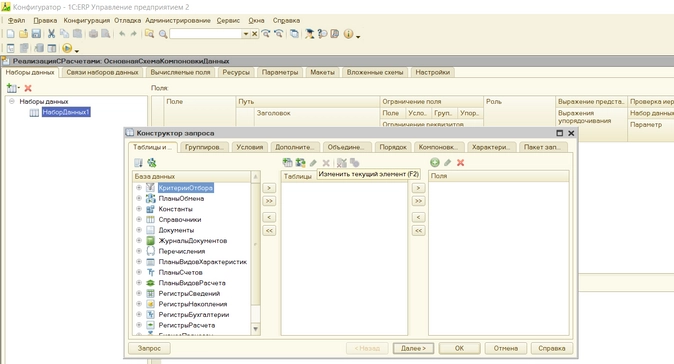
Task: Click the << button left of Таблицы list
Action: point(269,230)
